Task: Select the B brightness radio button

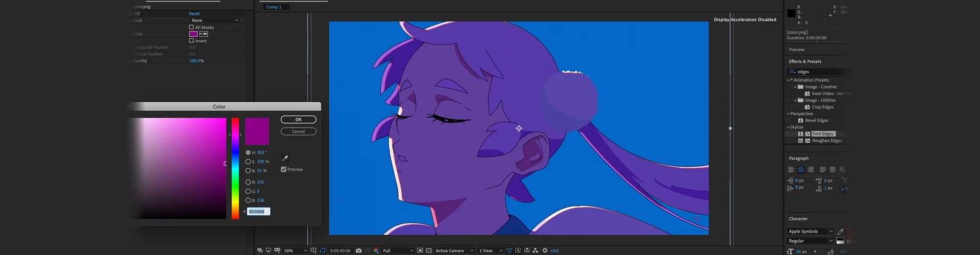Action: 248,171
